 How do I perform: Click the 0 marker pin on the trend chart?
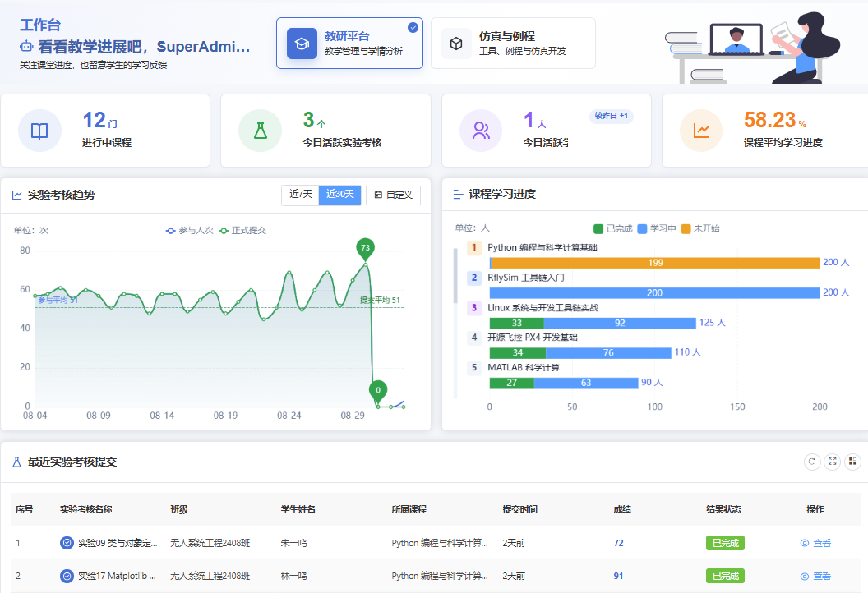click(378, 390)
